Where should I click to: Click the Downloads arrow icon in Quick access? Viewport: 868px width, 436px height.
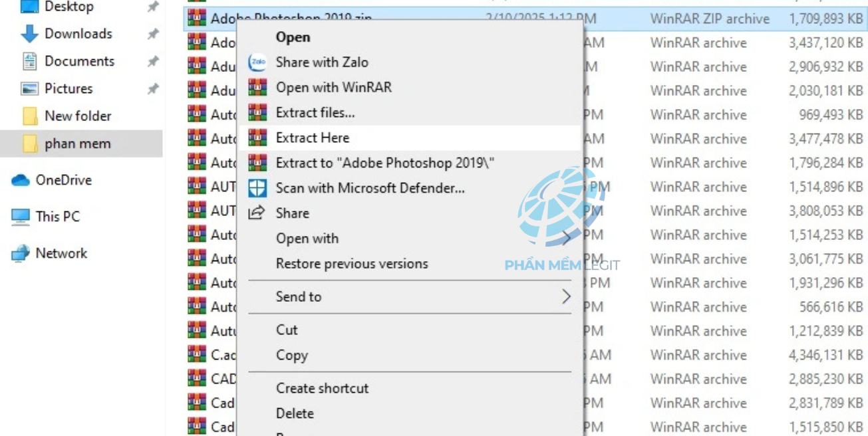tap(29, 34)
